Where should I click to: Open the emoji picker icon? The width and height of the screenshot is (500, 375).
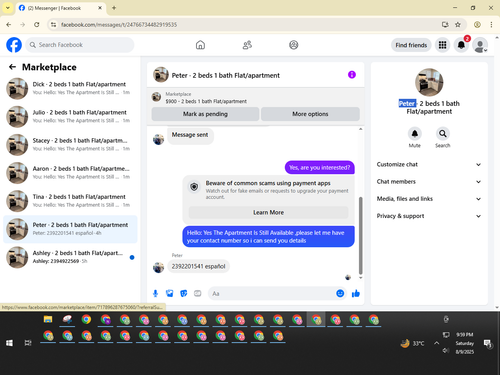(340, 293)
